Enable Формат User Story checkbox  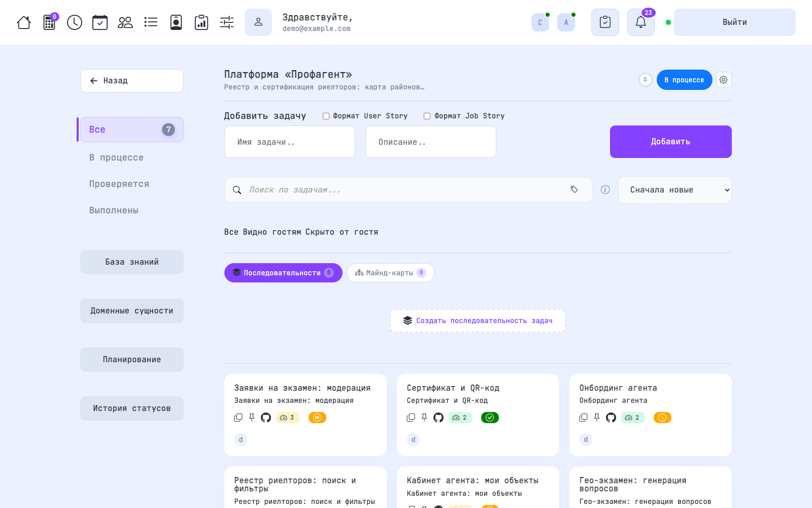(x=326, y=116)
